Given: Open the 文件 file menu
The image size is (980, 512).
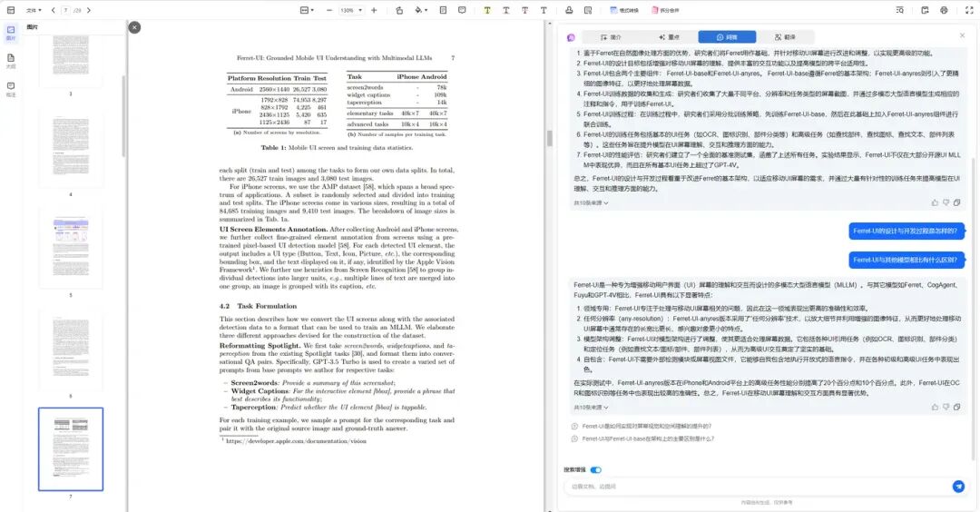Looking at the screenshot, I should 34,10.
